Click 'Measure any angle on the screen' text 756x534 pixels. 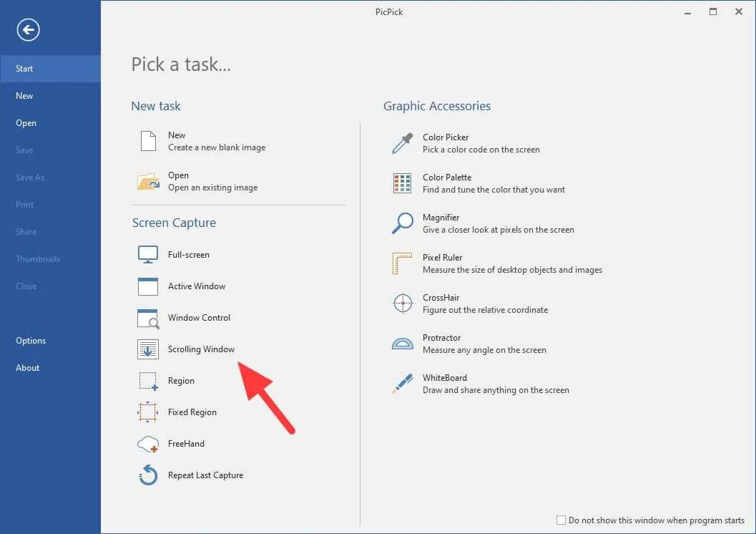tap(484, 350)
